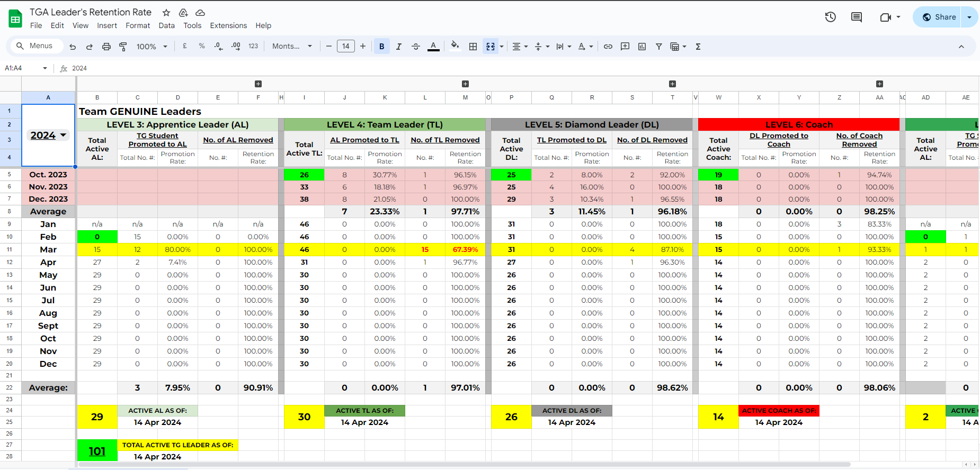Open the 2024 year dropdown in cell A1
980x470 pixels.
[64, 135]
